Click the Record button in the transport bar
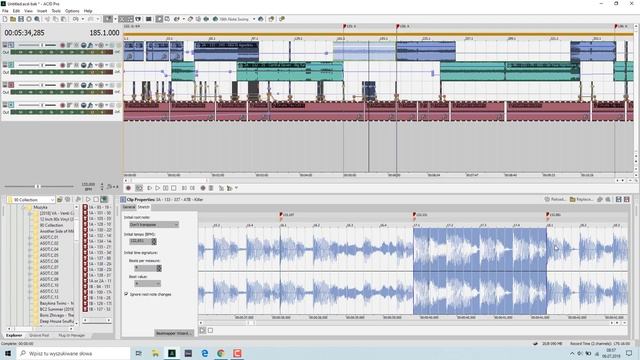This screenshot has width=640, height=360. pos(128,188)
